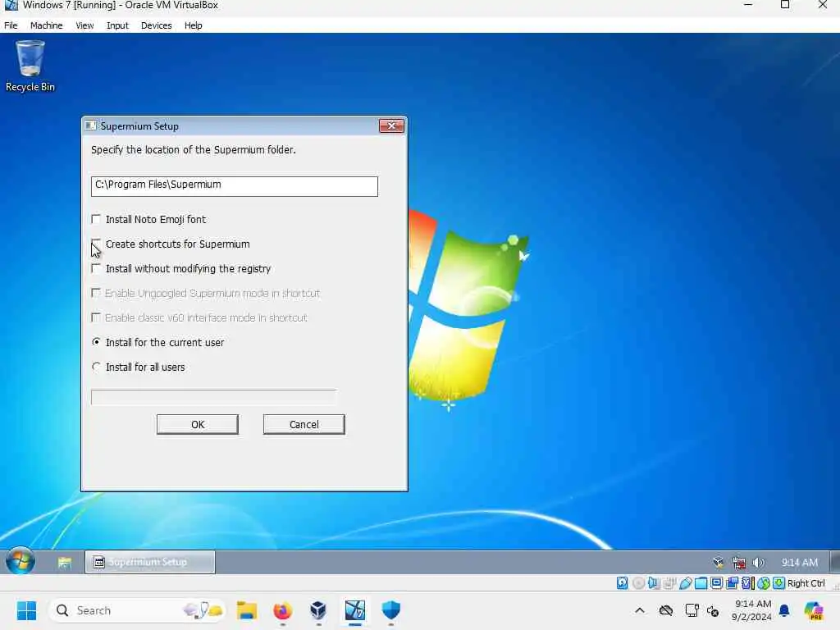Click the VirtualBox USB devices indicator
Viewport: 840px width, 630px height.
coord(685,583)
